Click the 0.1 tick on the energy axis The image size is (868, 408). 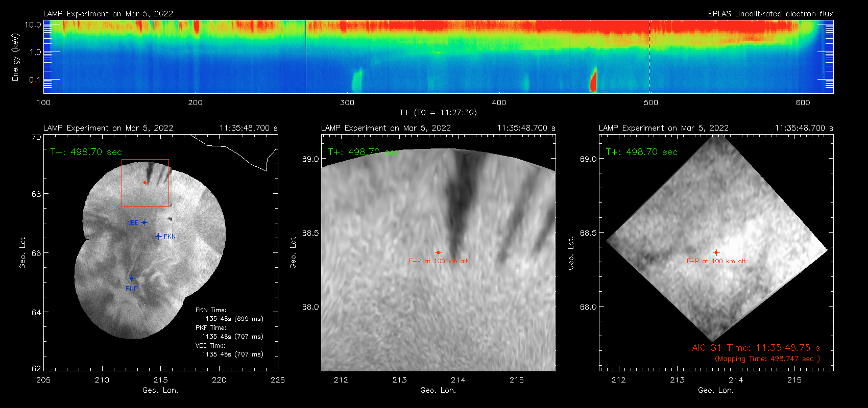pyautogui.click(x=35, y=80)
